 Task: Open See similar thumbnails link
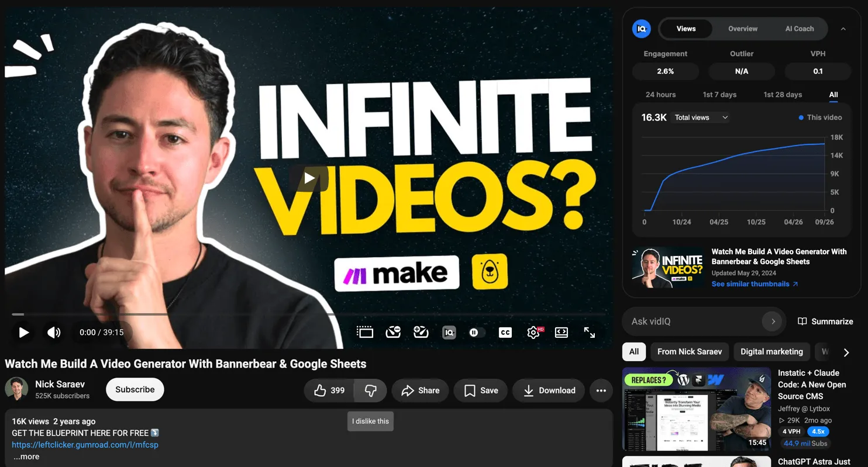[755, 284]
